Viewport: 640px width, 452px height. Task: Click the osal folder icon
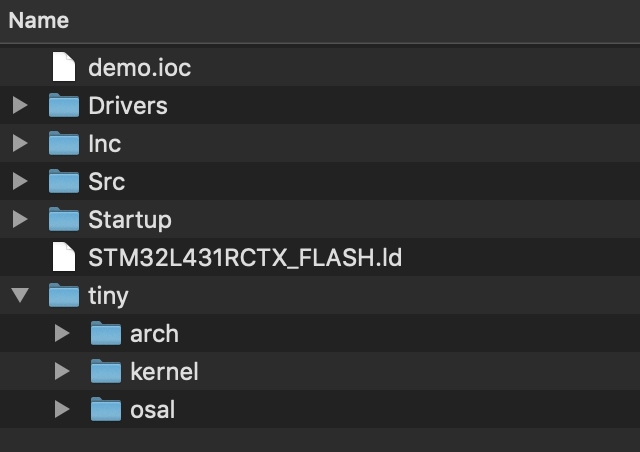coord(106,410)
